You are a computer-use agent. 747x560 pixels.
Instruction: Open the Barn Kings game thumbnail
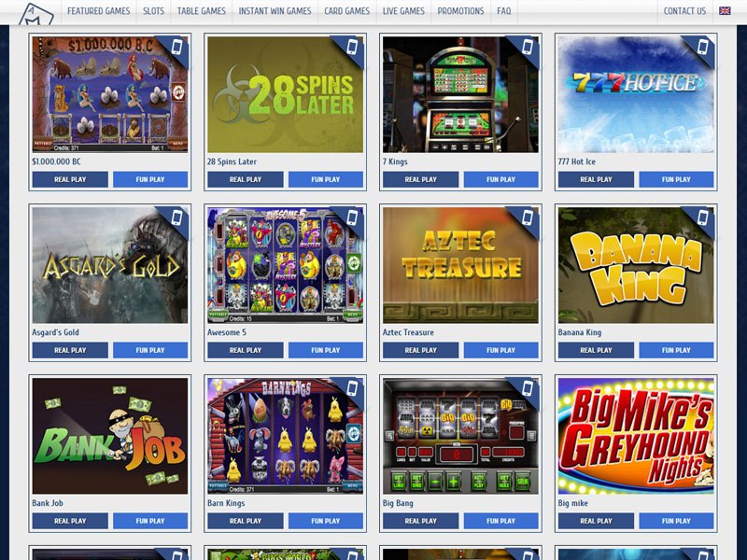pyautogui.click(x=285, y=436)
